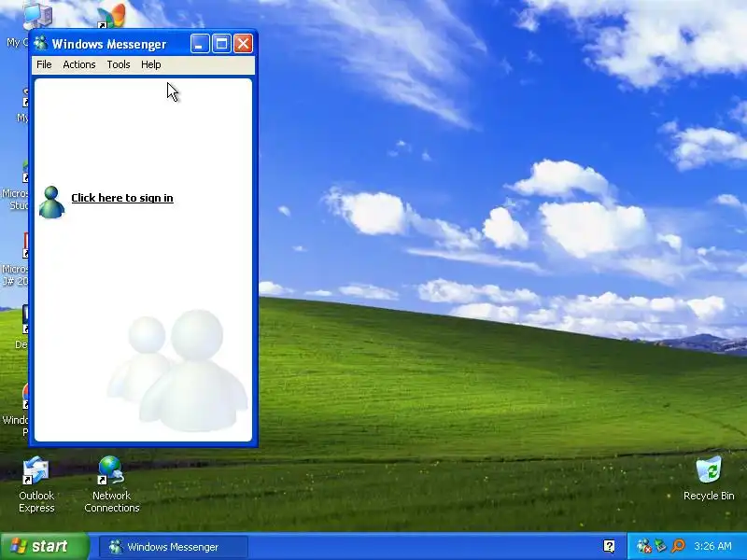Viewport: 747px width, 560px height.
Task: Select the Outlook Express desktop icon
Action: [36, 484]
